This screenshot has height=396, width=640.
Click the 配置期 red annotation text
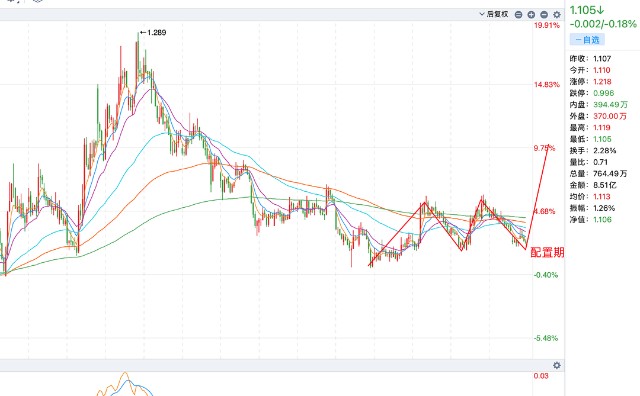[x=547, y=252]
